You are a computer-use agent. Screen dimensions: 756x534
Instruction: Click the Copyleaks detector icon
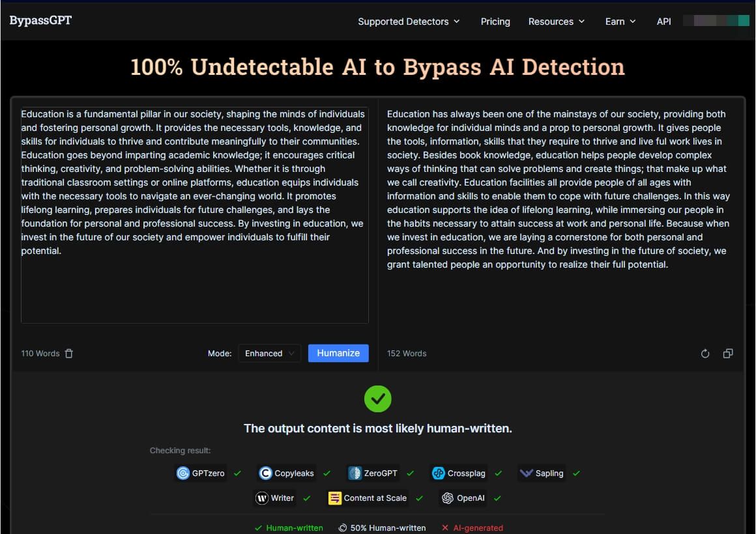click(265, 473)
